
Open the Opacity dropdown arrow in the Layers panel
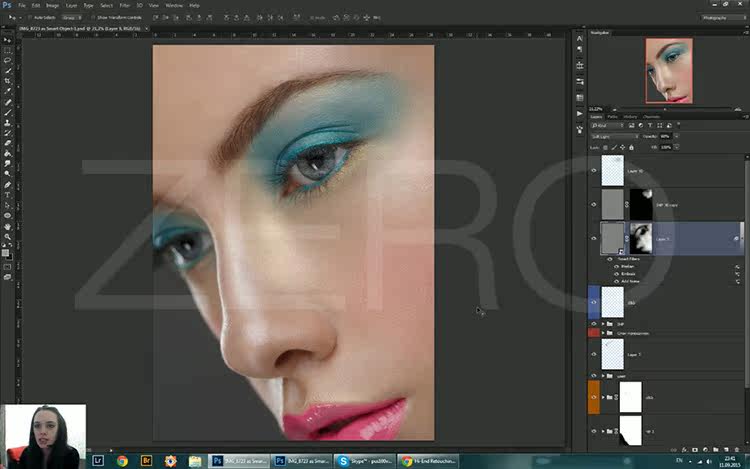click(676, 137)
